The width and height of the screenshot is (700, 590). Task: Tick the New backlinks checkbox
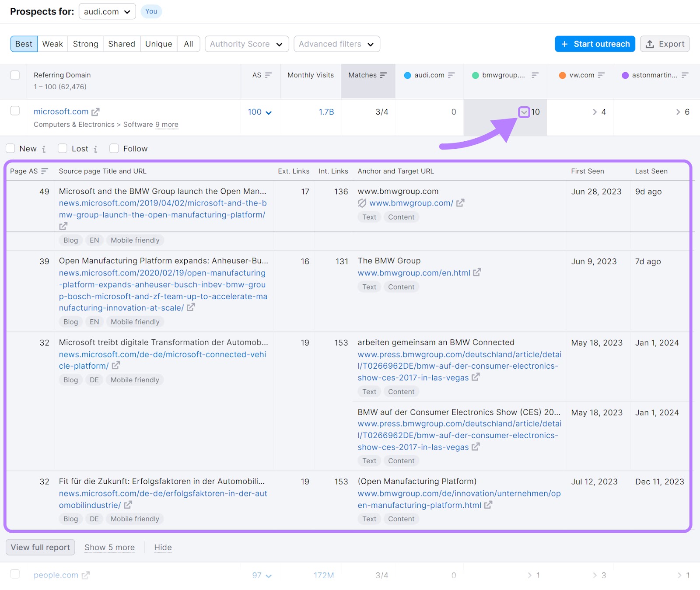point(10,149)
